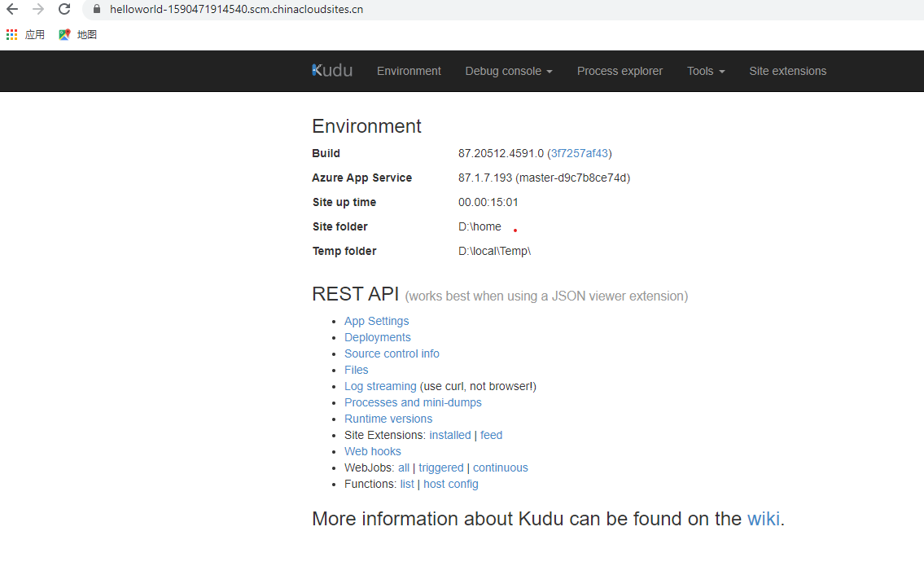Open Site extensions in the navbar
The width and height of the screenshot is (924, 575).
(x=788, y=71)
